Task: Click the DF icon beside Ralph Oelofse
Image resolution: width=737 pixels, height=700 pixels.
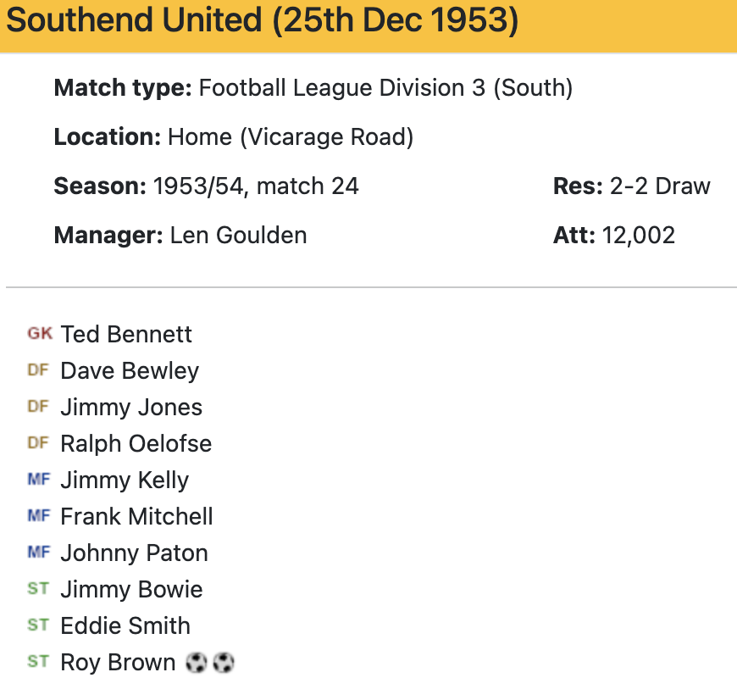Action: [x=38, y=443]
